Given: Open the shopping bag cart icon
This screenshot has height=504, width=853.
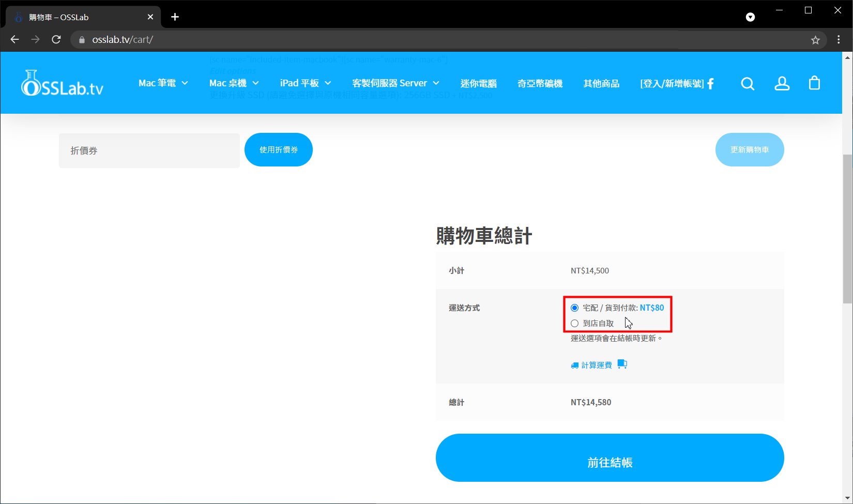Looking at the screenshot, I should click(x=814, y=83).
